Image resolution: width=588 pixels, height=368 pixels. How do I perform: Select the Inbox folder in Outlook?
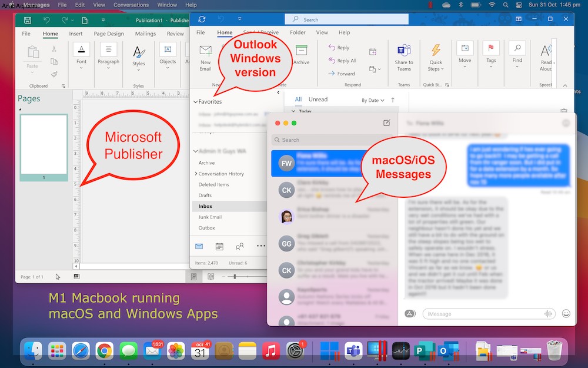(229, 206)
